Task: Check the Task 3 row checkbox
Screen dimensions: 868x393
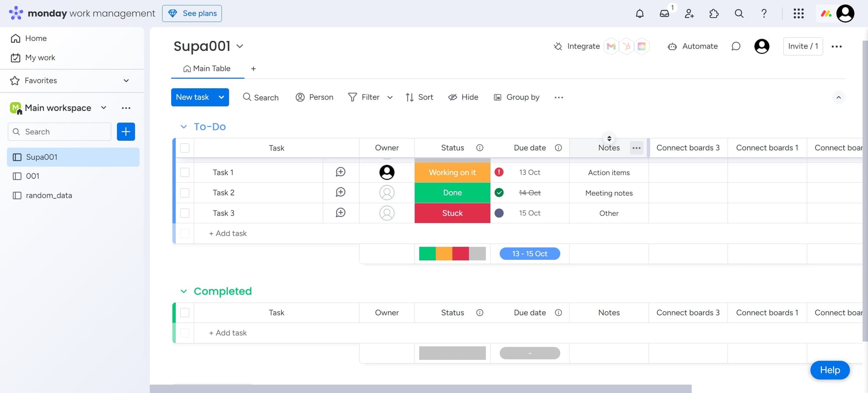Action: tap(185, 213)
